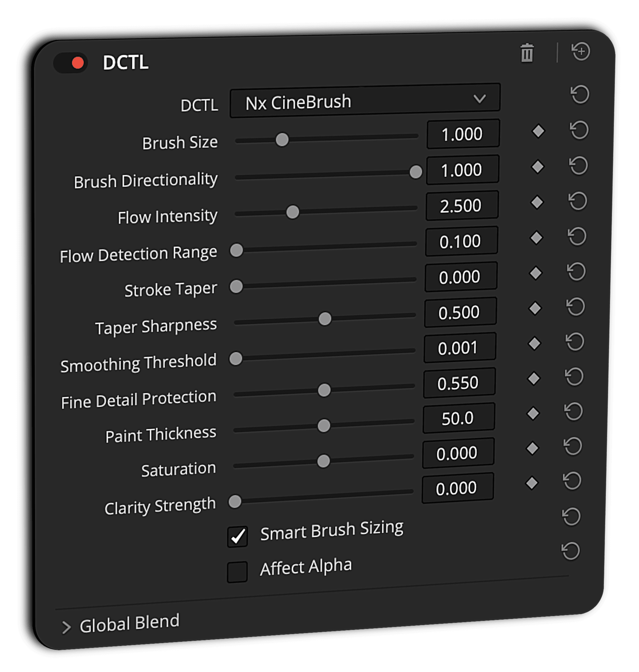The width and height of the screenshot is (639, 672).
Task: Click the Saturation slider handle
Action: pos(323,461)
